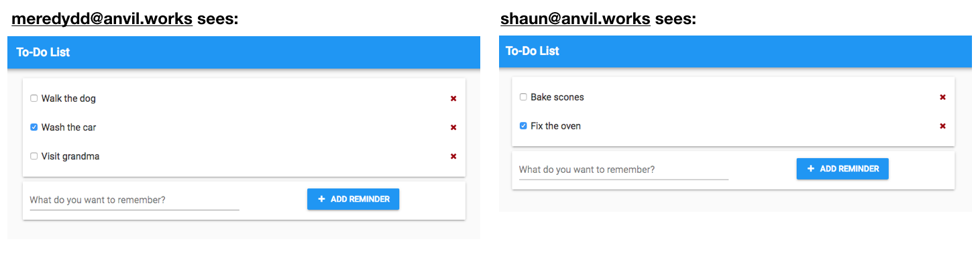Focus reminder text field in meredydd's view

point(134,200)
